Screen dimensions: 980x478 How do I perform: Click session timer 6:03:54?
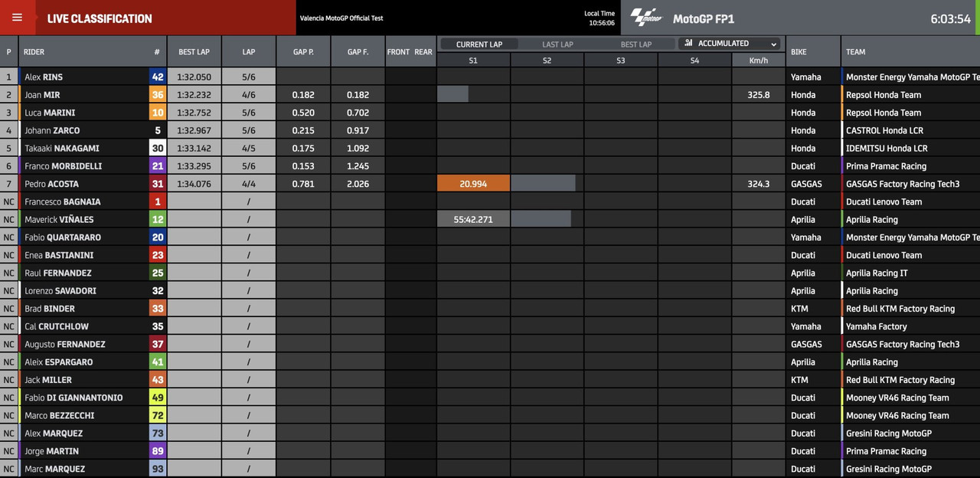(x=950, y=18)
